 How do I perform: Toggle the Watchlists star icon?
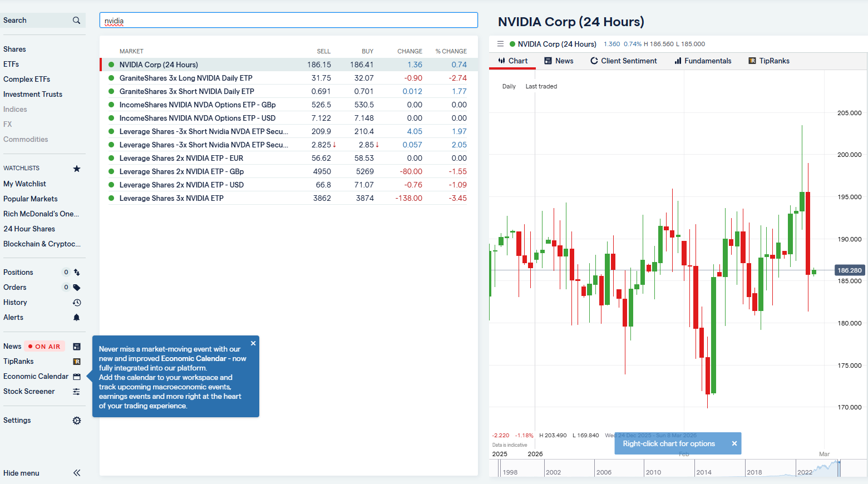click(77, 167)
